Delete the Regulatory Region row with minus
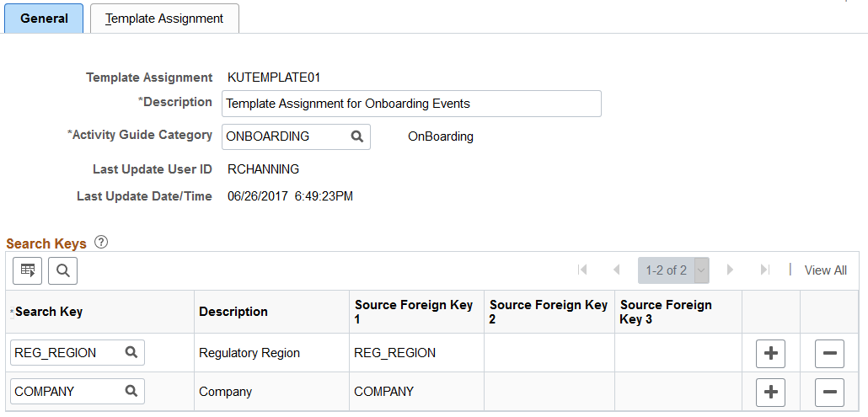868x417 pixels. coord(829,354)
